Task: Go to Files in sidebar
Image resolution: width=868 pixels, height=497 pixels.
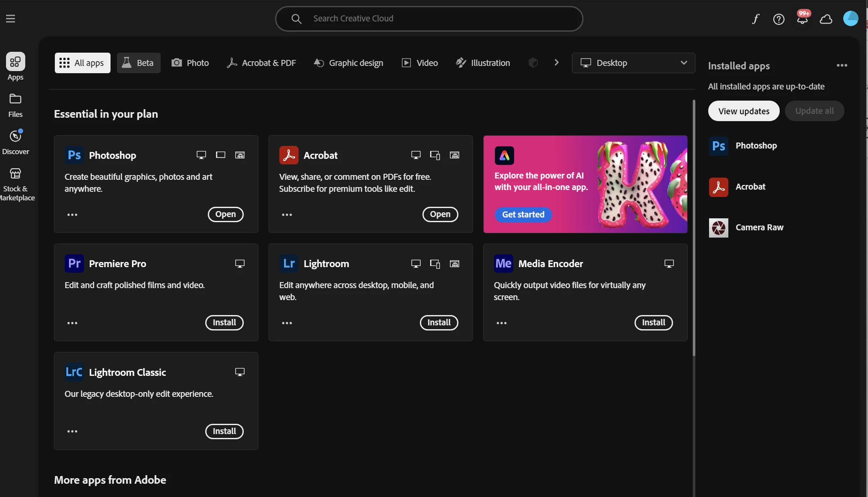Action: pyautogui.click(x=15, y=105)
